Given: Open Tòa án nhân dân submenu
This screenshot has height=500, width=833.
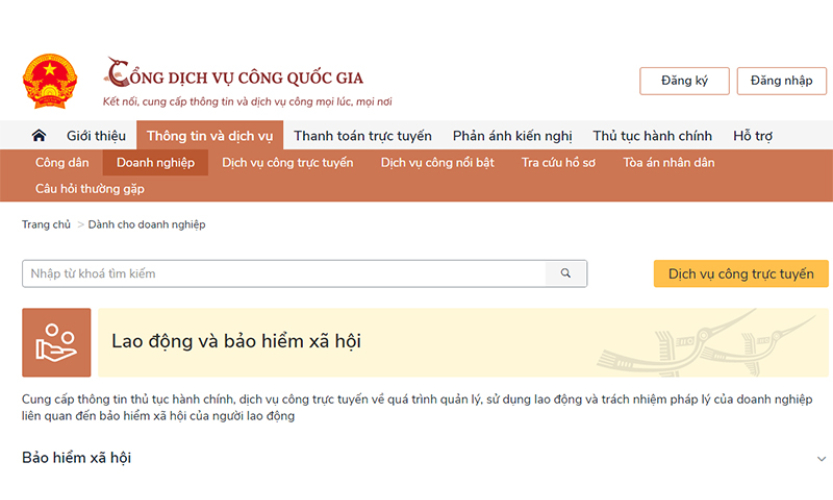Looking at the screenshot, I should 669,163.
